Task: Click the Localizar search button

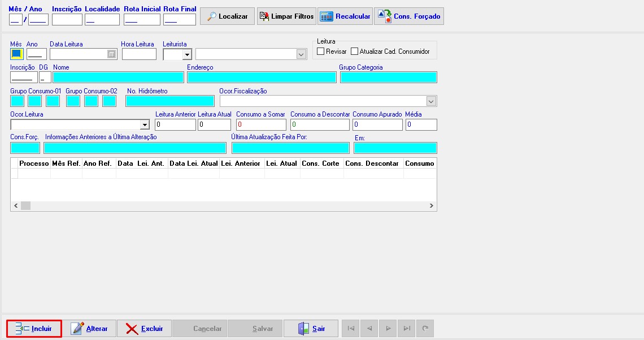Action: (x=227, y=16)
